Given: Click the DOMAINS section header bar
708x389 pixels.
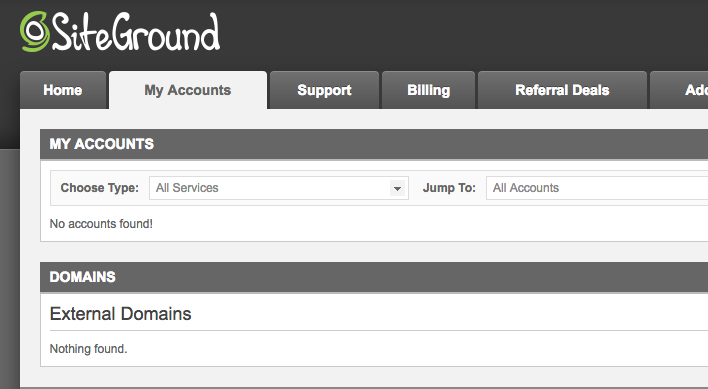Looking at the screenshot, I should pos(374,277).
